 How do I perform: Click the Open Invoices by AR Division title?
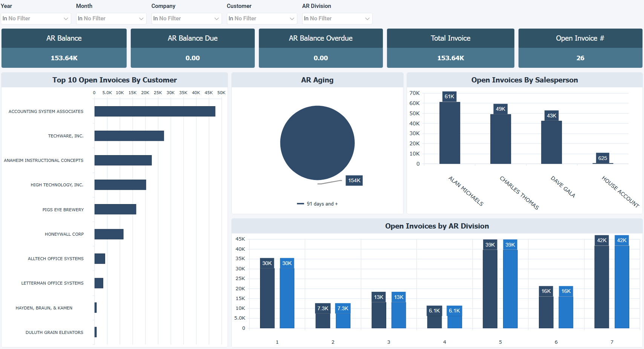click(437, 226)
